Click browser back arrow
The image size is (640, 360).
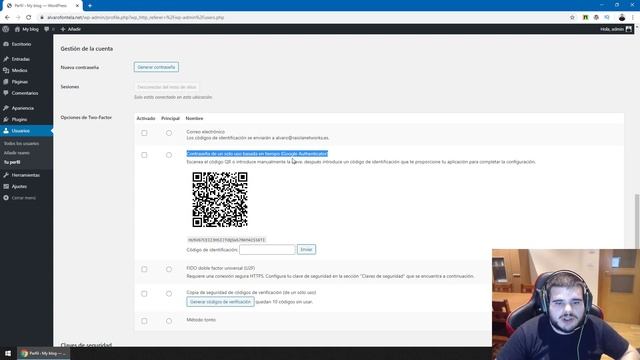pos(7,18)
